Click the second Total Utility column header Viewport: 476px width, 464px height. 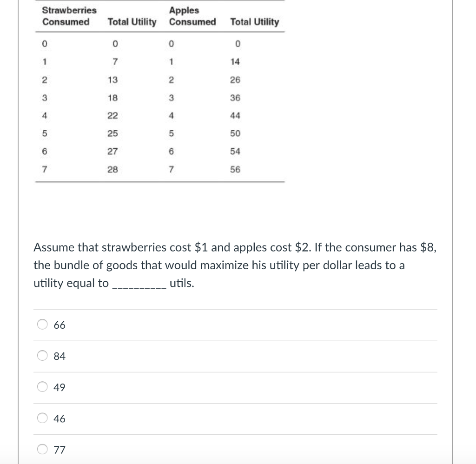tap(254, 21)
